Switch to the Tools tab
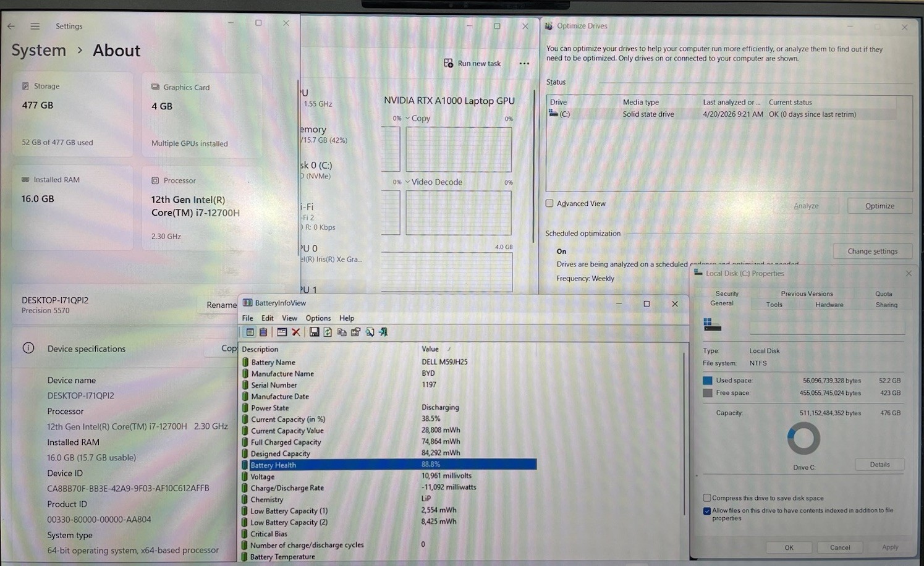Screen dimensions: 924x566 point(774,305)
